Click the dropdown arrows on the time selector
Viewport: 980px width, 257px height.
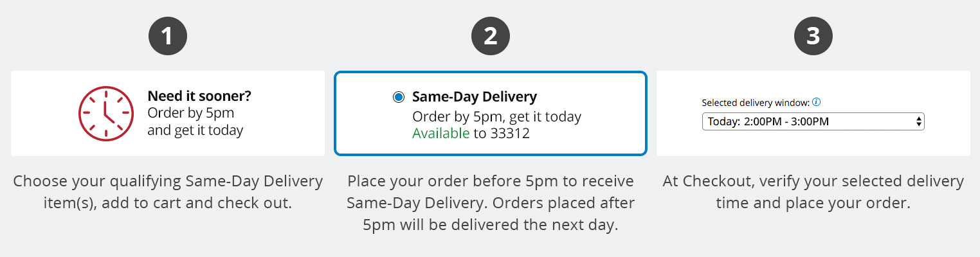coord(918,121)
